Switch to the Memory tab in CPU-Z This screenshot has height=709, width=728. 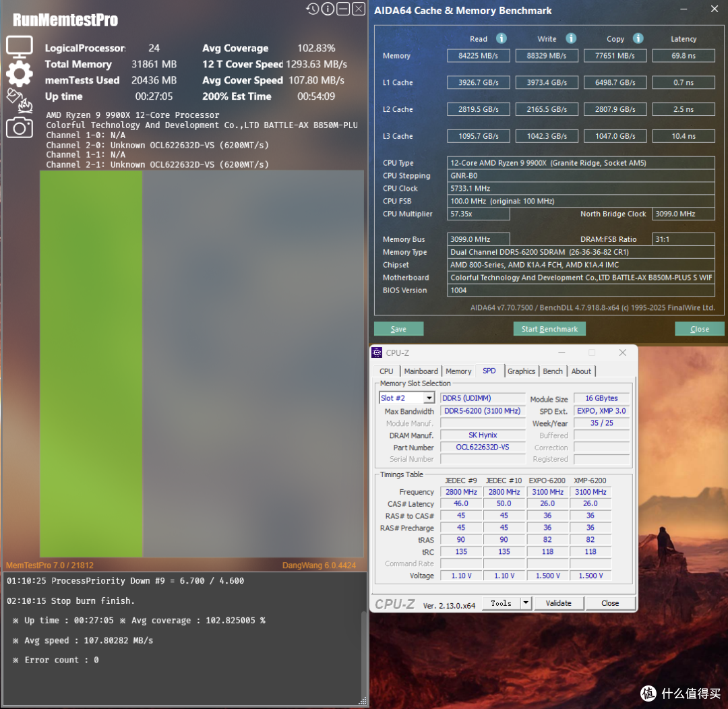458,371
